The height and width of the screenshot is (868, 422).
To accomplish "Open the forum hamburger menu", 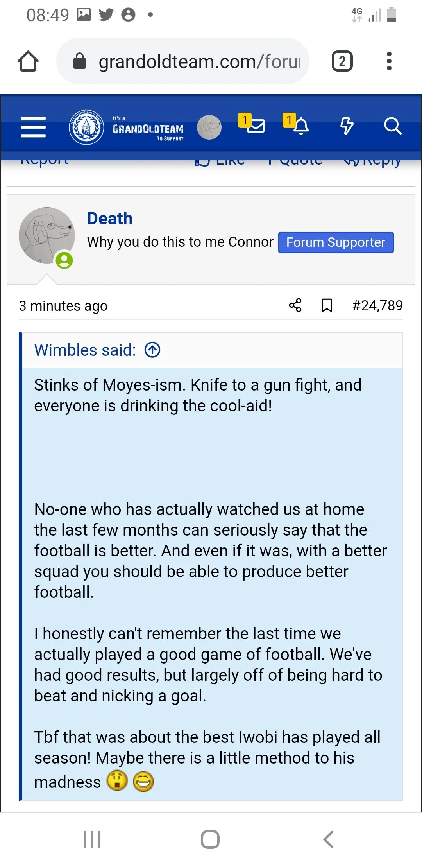I will pyautogui.click(x=33, y=127).
